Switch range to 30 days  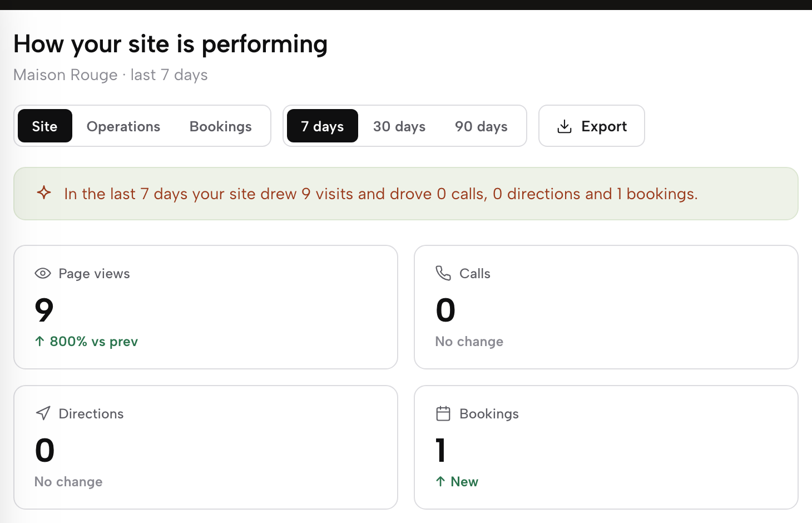coord(399,126)
